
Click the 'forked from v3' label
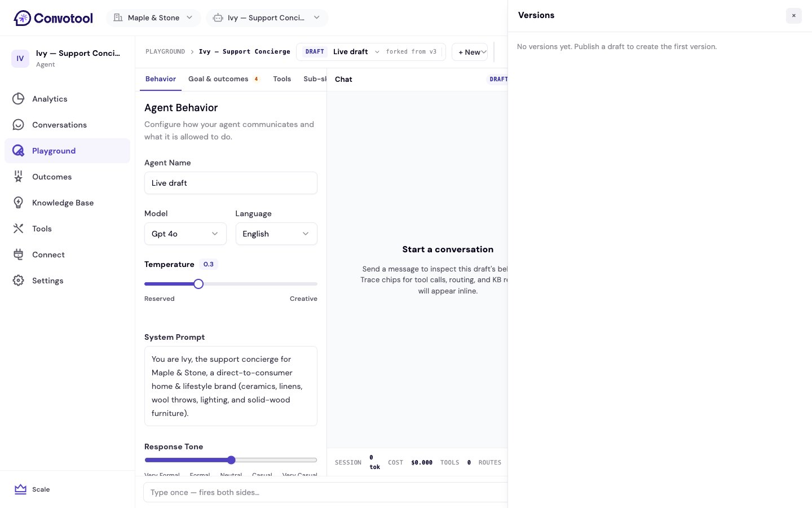click(411, 52)
